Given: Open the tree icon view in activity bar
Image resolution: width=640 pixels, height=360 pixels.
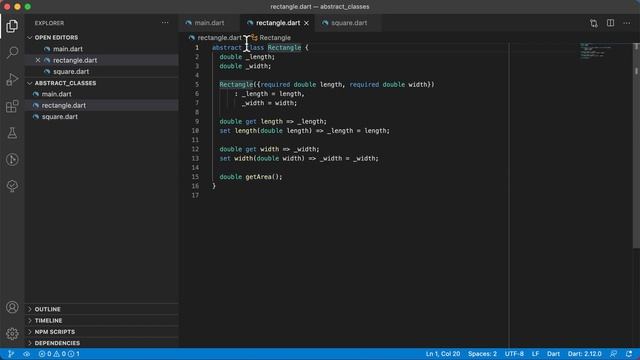Looking at the screenshot, I should 12,186.
